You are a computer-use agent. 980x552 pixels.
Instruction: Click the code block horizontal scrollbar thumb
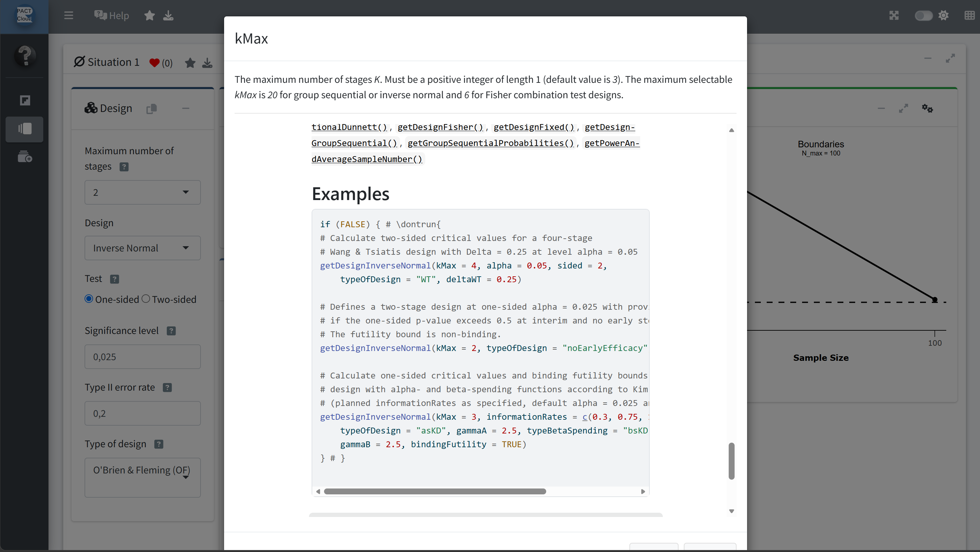(435, 491)
